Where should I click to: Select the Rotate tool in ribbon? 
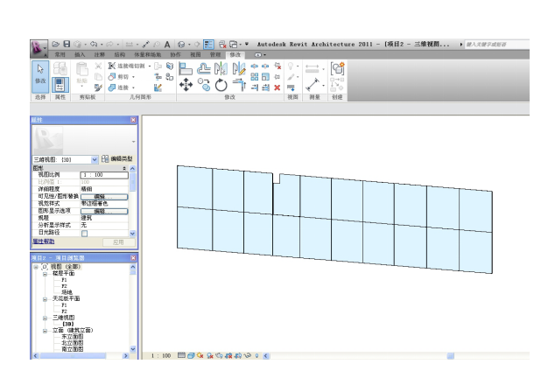[221, 85]
